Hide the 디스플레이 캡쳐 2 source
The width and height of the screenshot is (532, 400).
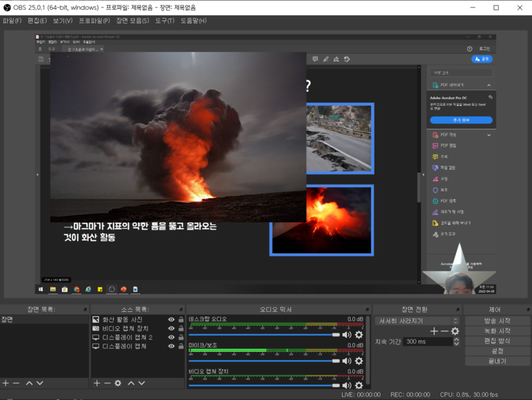pyautogui.click(x=171, y=337)
